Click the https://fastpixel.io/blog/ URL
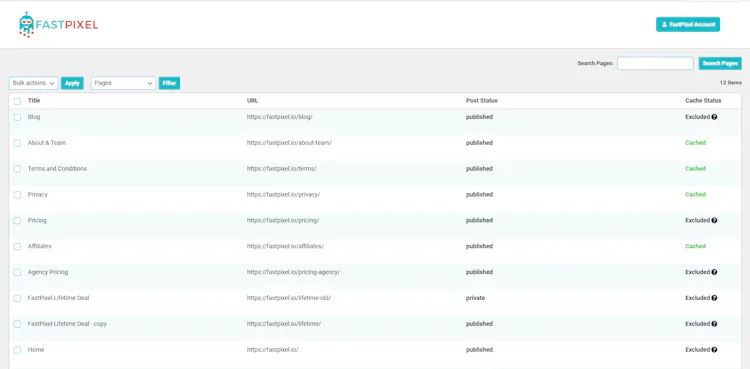Screen dimensions: 750x369 click(x=280, y=117)
